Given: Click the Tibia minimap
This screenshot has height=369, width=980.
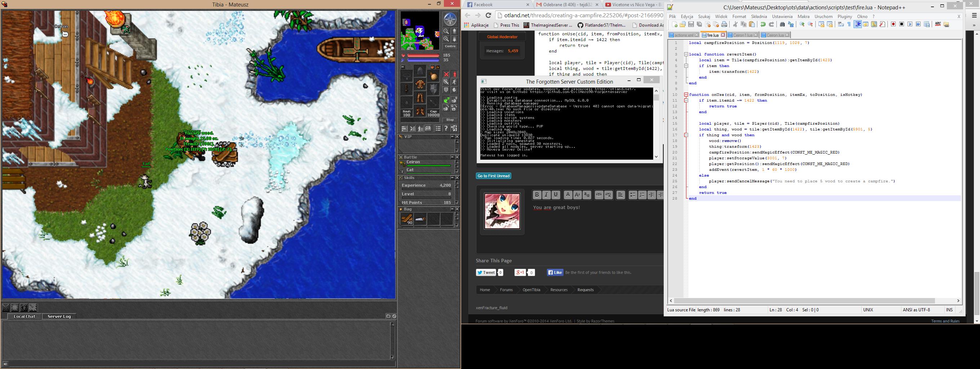Looking at the screenshot, I should (420, 30).
